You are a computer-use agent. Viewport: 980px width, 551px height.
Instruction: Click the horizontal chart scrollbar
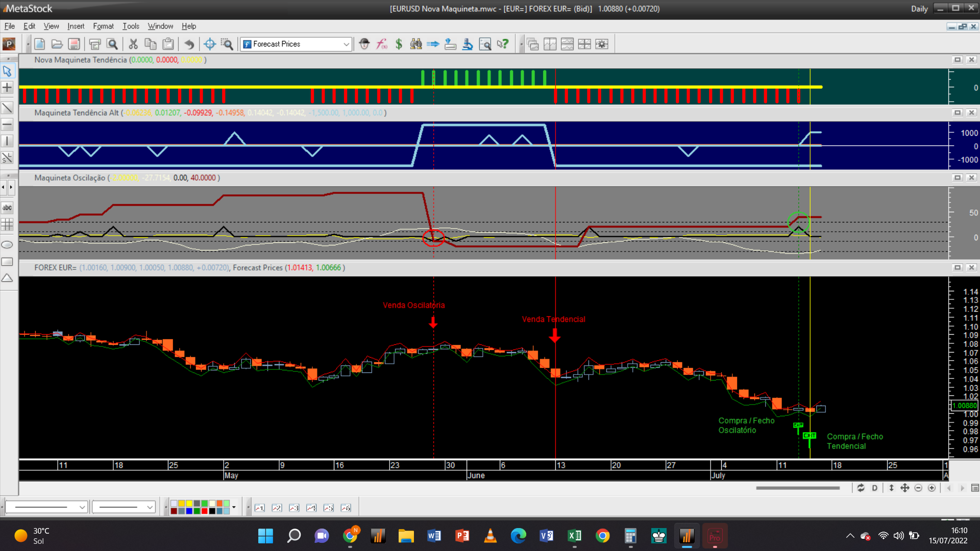tap(798, 488)
